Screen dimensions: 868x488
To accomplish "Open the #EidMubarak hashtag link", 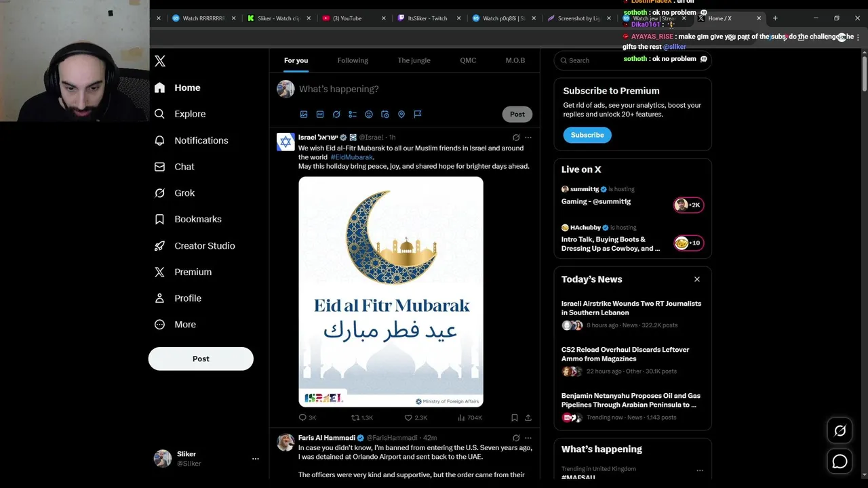I will [352, 157].
